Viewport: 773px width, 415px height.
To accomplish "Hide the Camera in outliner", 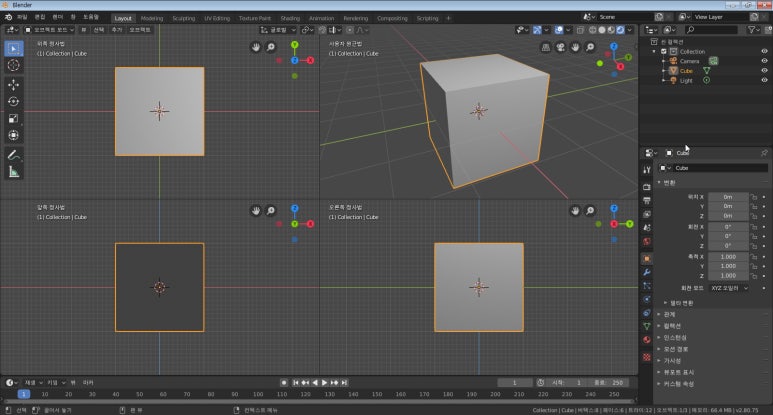I will pos(764,61).
